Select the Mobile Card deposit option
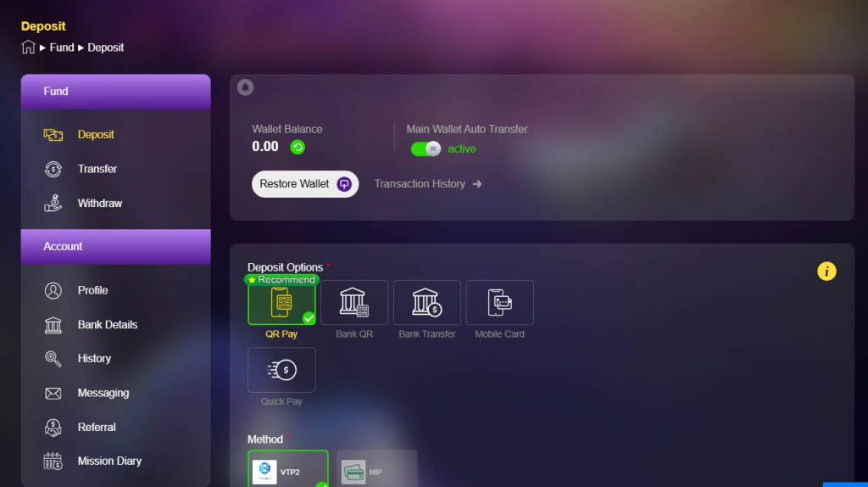This screenshot has height=487, width=868. point(499,303)
